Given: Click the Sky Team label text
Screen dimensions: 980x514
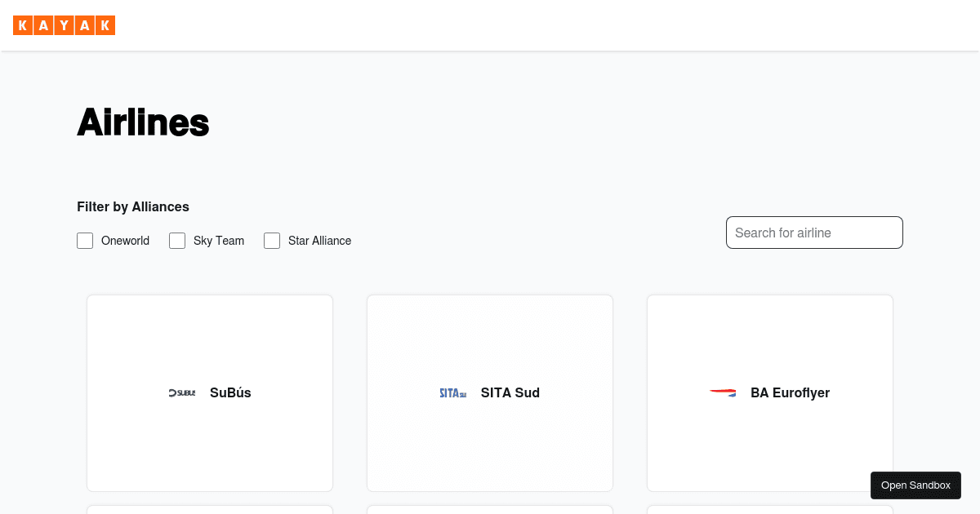Looking at the screenshot, I should tap(218, 241).
